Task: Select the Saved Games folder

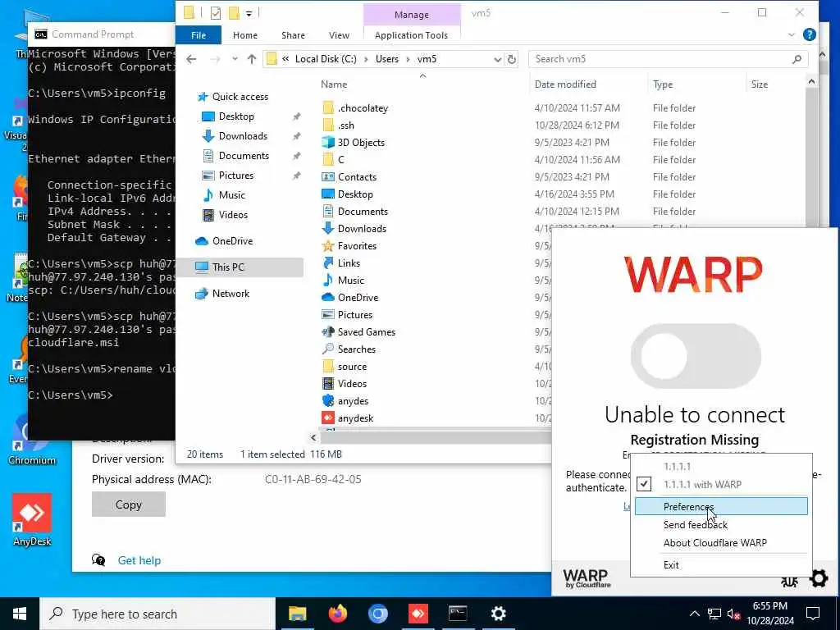Action: coord(367,332)
